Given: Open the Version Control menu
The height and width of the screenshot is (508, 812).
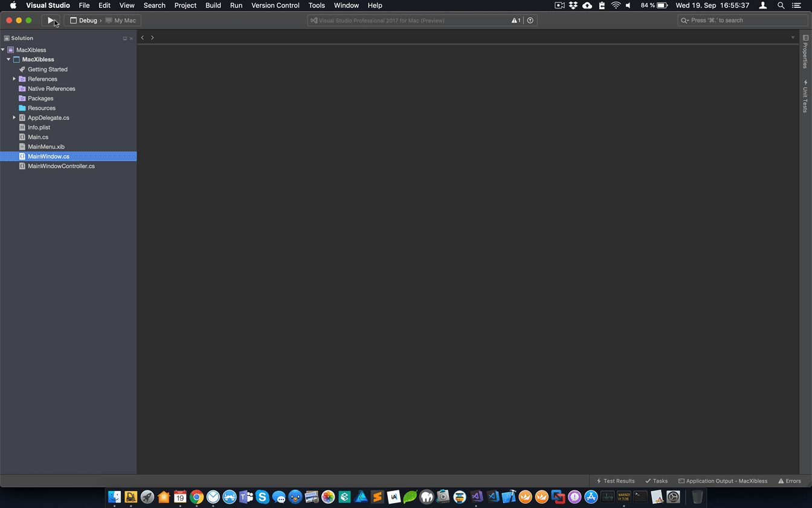Looking at the screenshot, I should (x=275, y=5).
